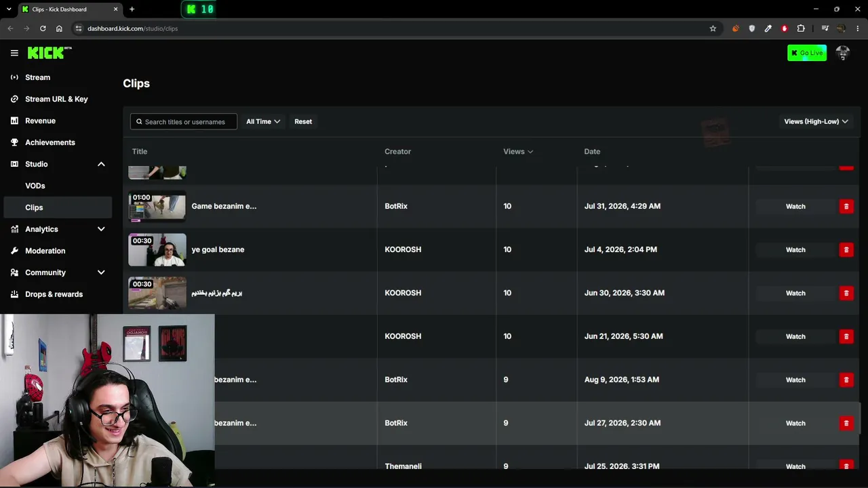This screenshot has width=868, height=488.
Task: Select Clips under Studio
Action: (x=58, y=207)
